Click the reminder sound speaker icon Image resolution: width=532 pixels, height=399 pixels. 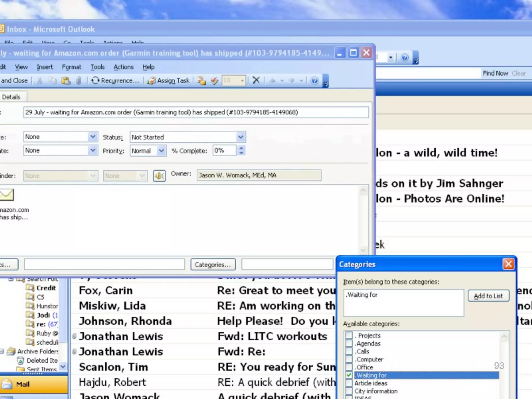[x=159, y=176]
